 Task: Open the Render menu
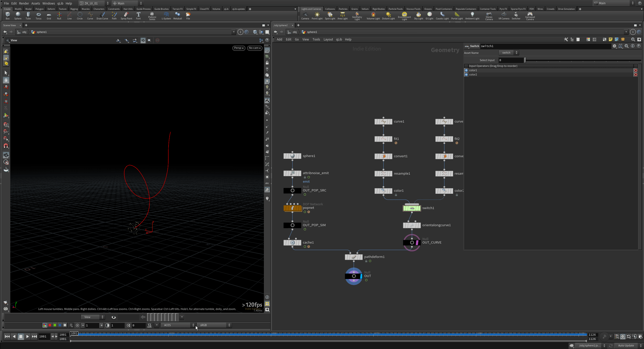coord(24,3)
